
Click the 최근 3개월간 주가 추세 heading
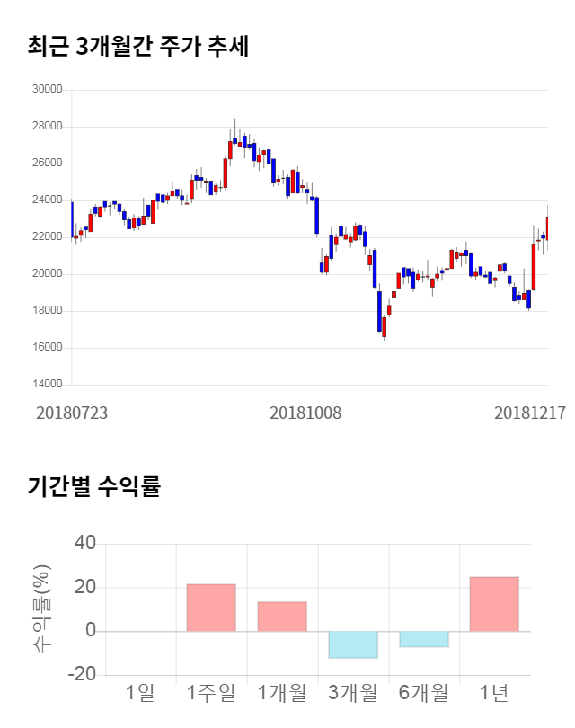coord(137,46)
